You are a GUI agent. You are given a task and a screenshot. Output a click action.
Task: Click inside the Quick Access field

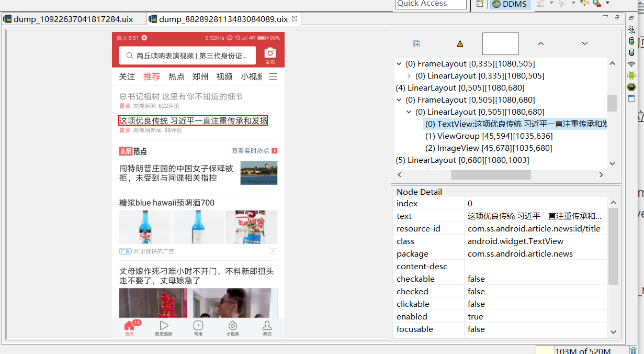[430, 3]
